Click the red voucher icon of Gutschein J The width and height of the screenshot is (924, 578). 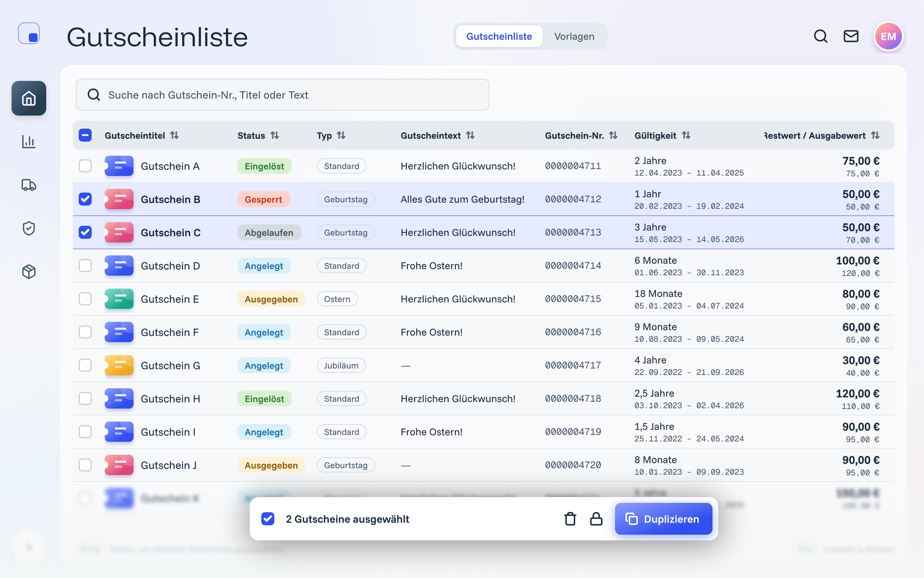[119, 465]
